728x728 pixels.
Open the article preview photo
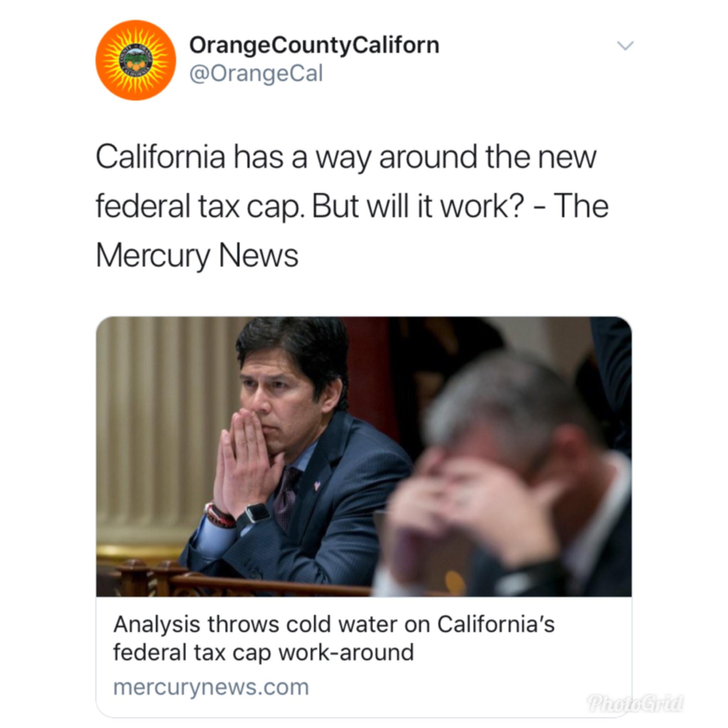click(364, 456)
